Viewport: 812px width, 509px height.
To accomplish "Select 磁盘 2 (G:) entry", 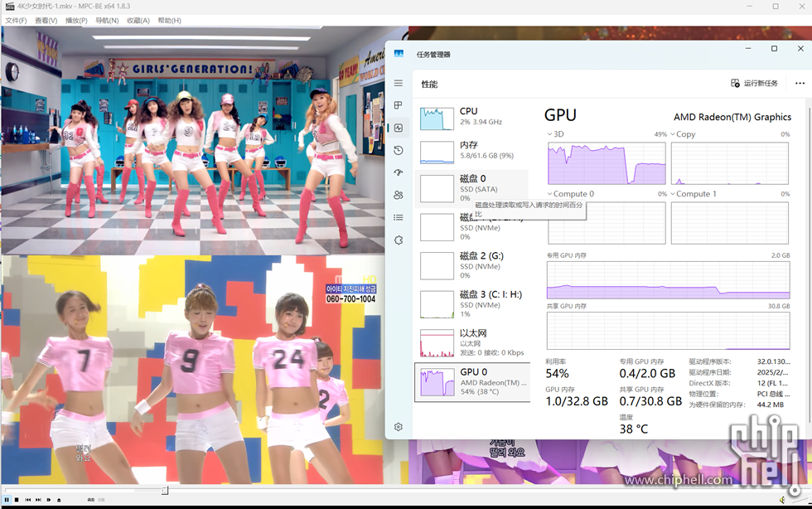I will (x=472, y=265).
